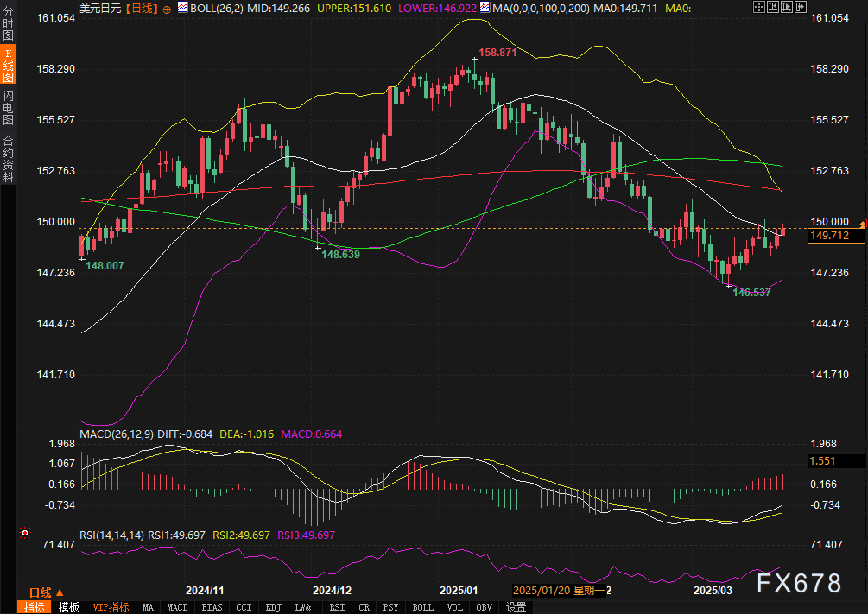The height and width of the screenshot is (614, 868).
Task: Open the 模板 template list
Action: click(x=68, y=607)
